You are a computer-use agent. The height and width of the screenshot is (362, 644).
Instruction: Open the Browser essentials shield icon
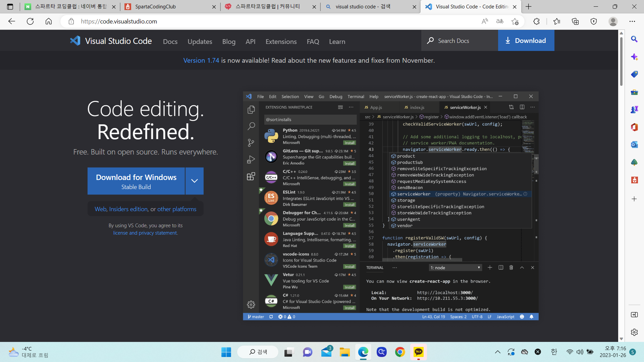(x=594, y=21)
